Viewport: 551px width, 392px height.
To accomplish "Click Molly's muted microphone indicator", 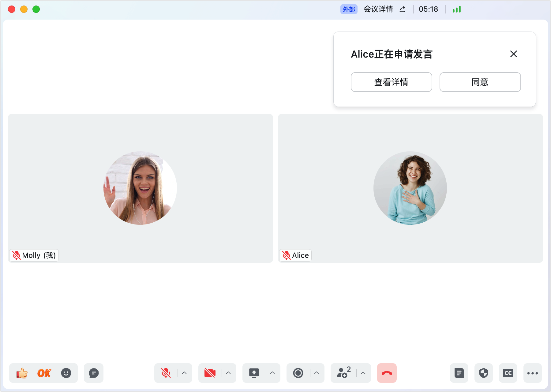I will coord(16,255).
